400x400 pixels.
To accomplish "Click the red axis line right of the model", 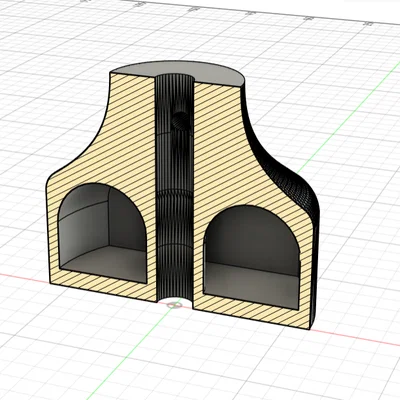I will pyautogui.click(x=357, y=337).
